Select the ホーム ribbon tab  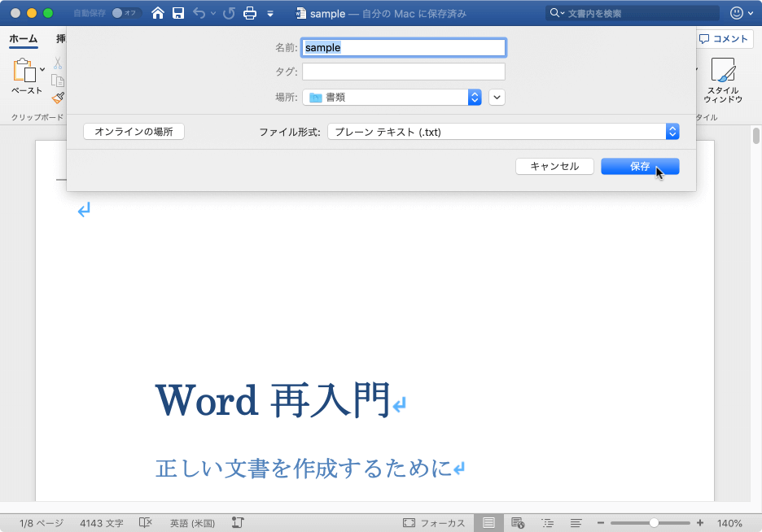pyautogui.click(x=24, y=39)
